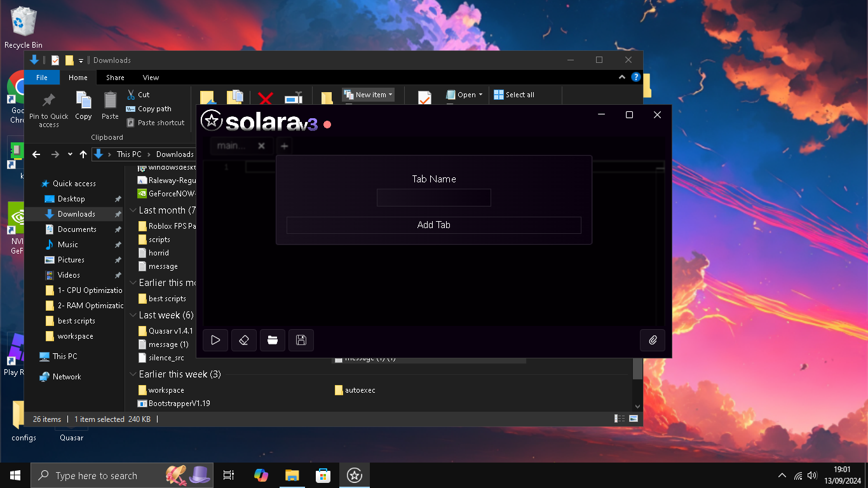Collapse the Last month file group
This screenshot has height=488, width=868.
pos(133,210)
